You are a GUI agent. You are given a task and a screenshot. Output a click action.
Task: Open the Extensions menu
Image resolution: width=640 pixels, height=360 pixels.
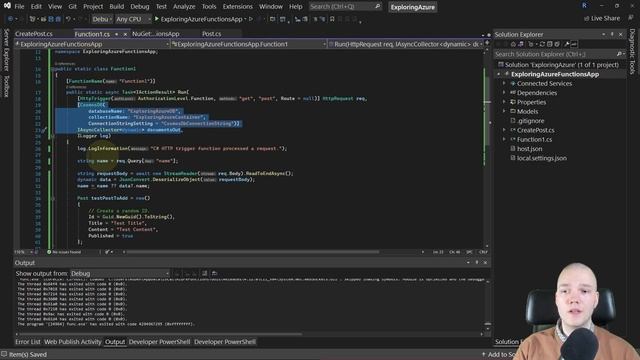tap(238, 7)
